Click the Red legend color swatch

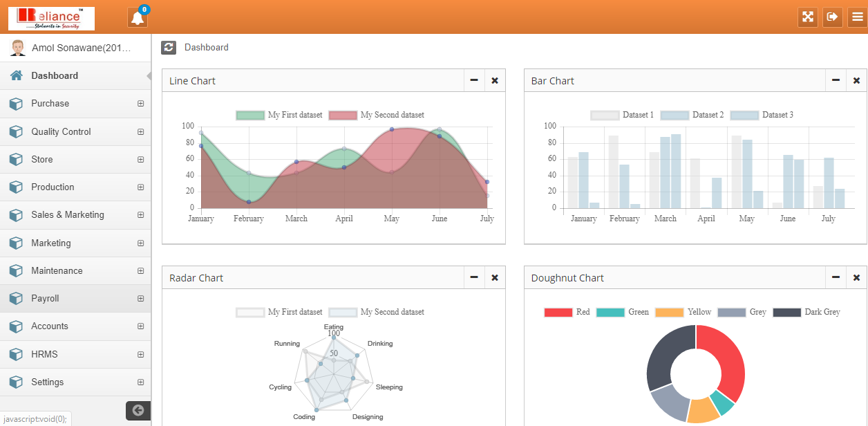(558, 312)
